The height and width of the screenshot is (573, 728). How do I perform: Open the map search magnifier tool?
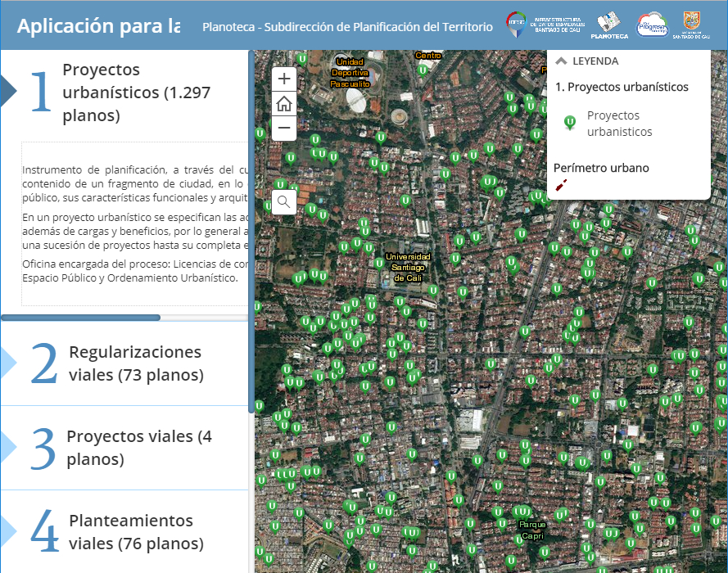tap(283, 201)
